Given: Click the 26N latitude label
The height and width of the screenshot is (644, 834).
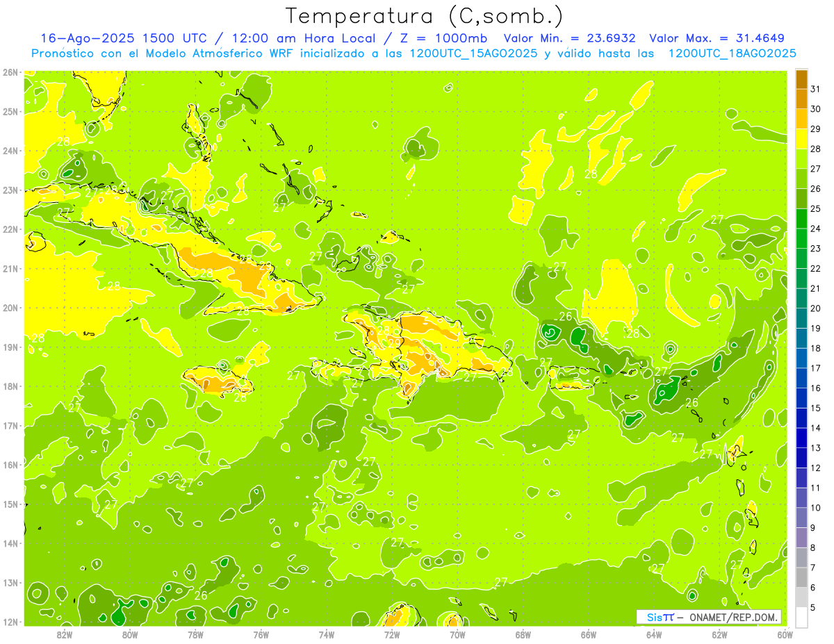Looking at the screenshot, I should [x=10, y=72].
